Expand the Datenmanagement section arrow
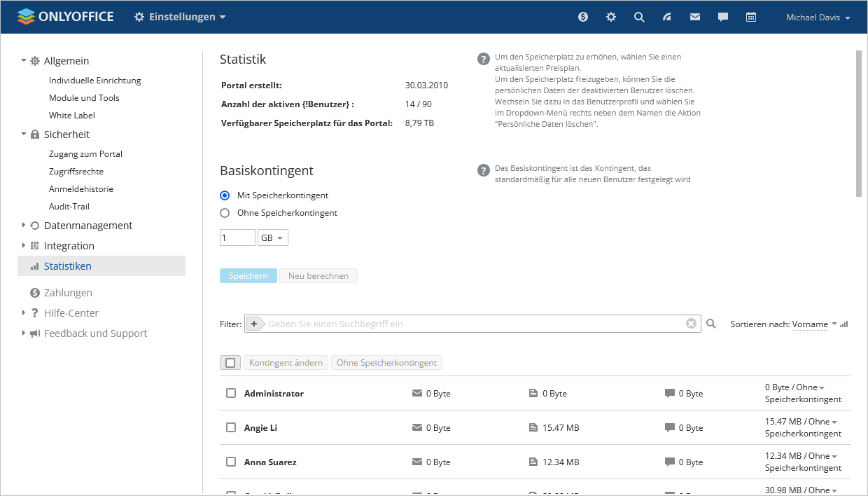This screenshot has height=496, width=868. [x=24, y=226]
